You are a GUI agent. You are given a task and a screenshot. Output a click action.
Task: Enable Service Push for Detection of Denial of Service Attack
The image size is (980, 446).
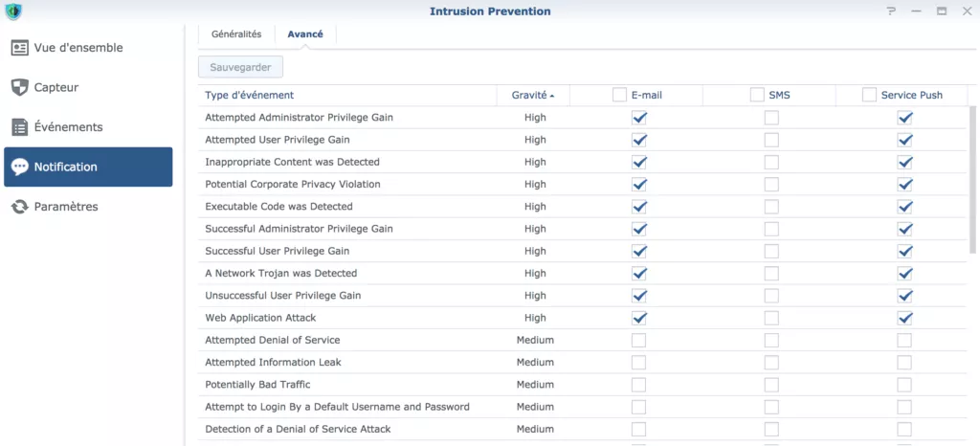pyautogui.click(x=904, y=429)
